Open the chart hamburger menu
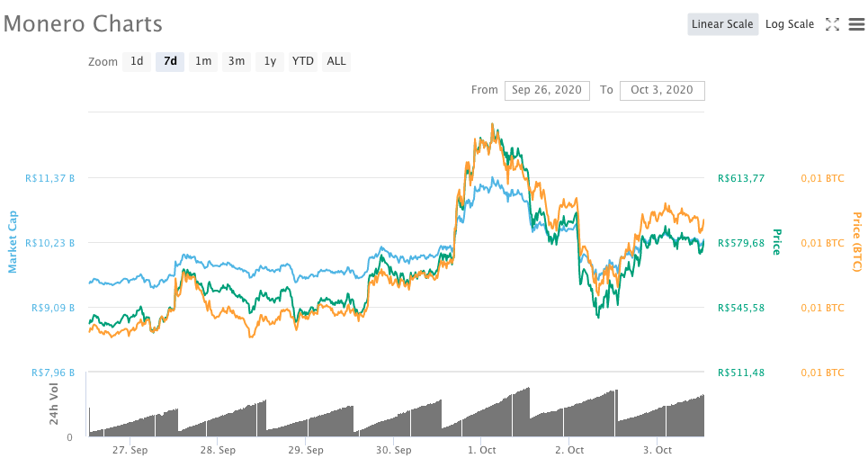The width and height of the screenshot is (868, 467). point(856,24)
